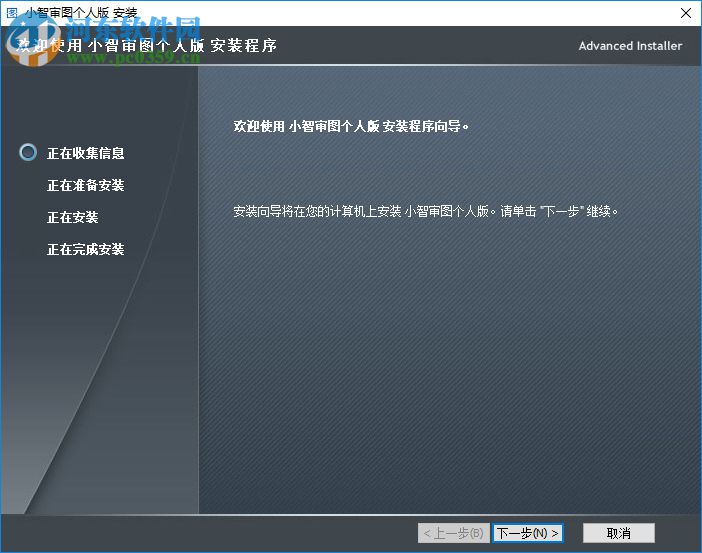Click the 安装向导将在您的计算机上安装 description text

point(425,211)
